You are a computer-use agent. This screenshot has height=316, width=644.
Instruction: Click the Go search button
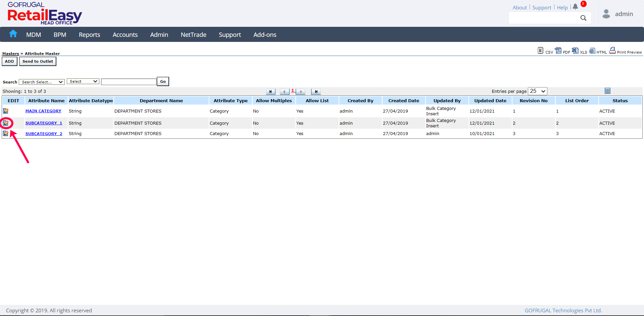click(163, 81)
